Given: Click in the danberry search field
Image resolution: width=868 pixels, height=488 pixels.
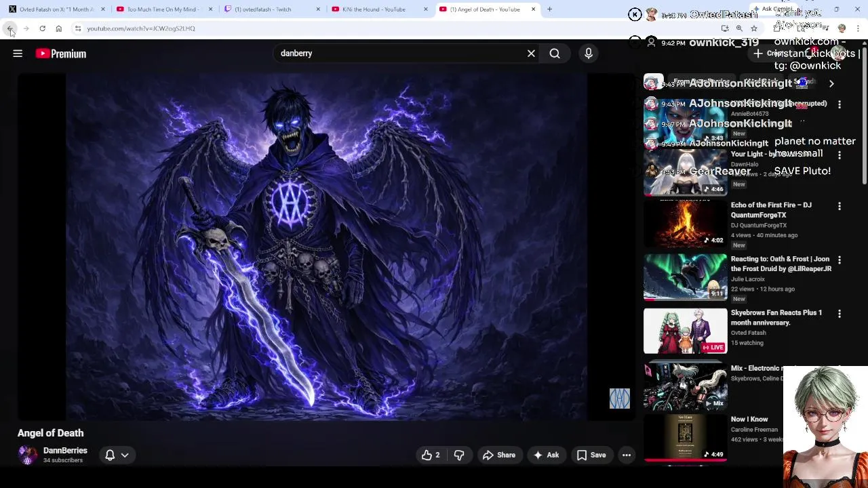Looking at the screenshot, I should [400, 54].
